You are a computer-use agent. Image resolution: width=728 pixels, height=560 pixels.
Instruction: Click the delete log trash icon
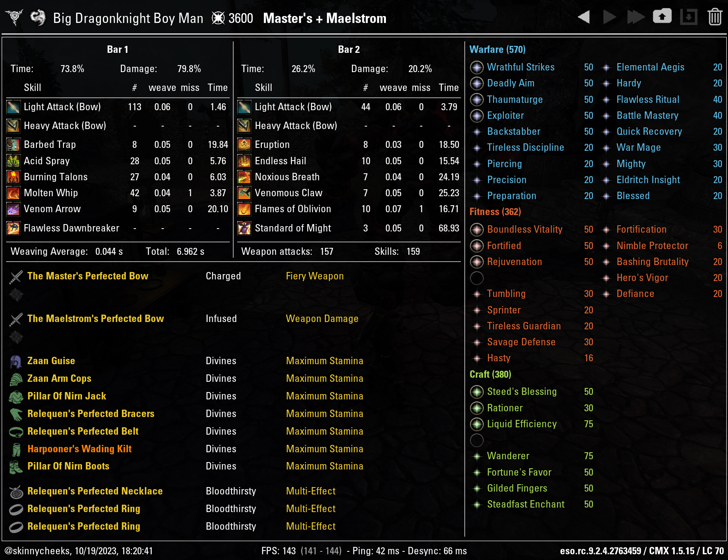715,17
